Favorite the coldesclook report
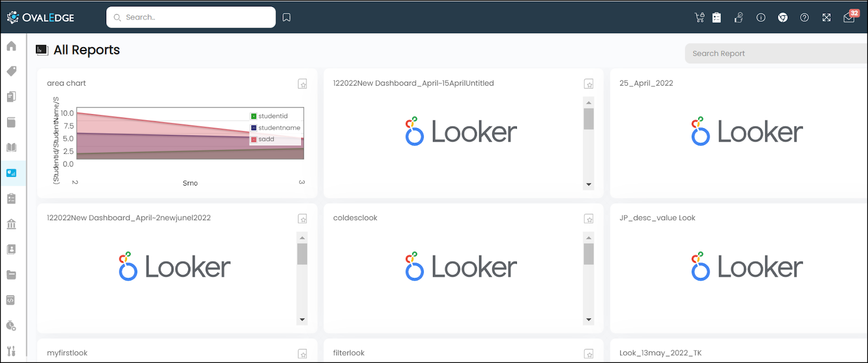Screen dimensions: 868x363 point(589,219)
